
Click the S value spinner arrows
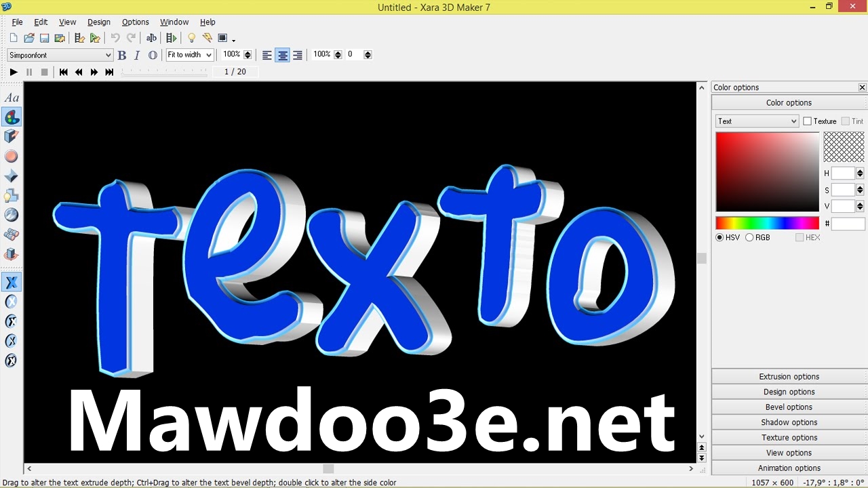[x=860, y=190]
